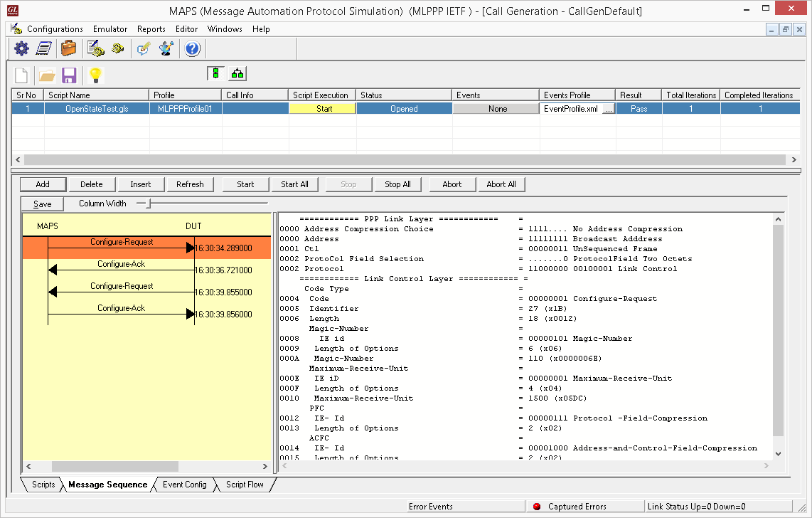Open the browse button beside EventProfile.xml
Viewport: 812px width, 518px height.
point(609,110)
